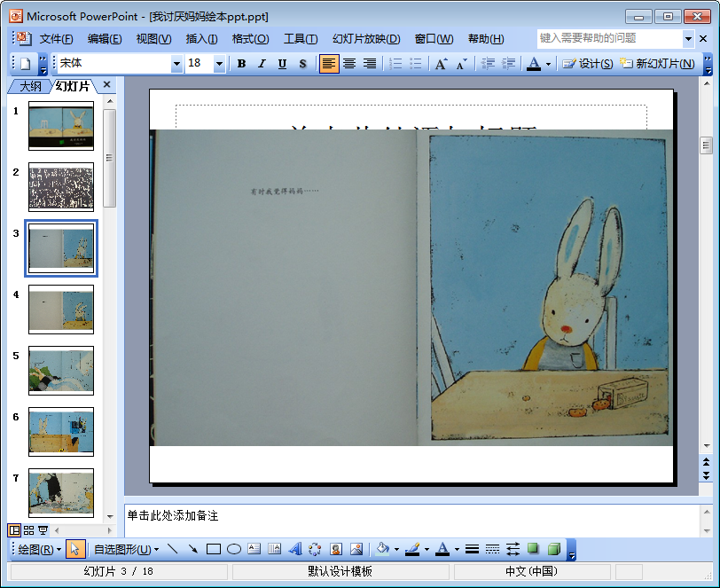The image size is (720, 588).
Task: Increase indent icon
Action: click(508, 63)
